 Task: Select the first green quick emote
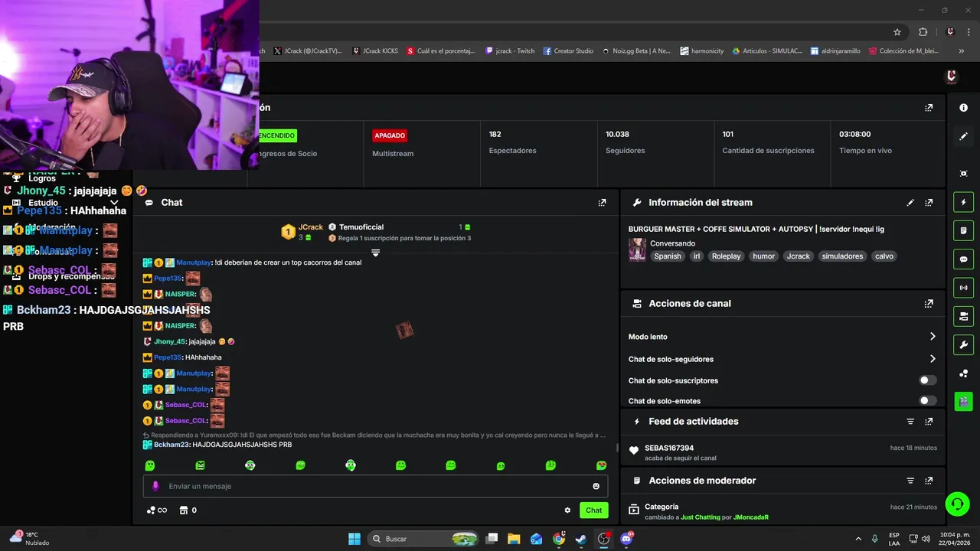pos(150,465)
